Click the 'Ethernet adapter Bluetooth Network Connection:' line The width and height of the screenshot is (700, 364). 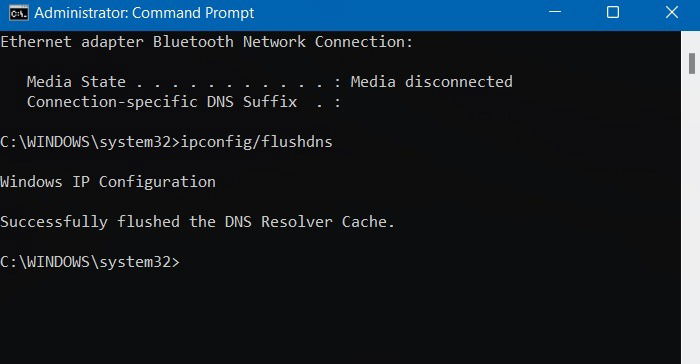tap(207, 42)
